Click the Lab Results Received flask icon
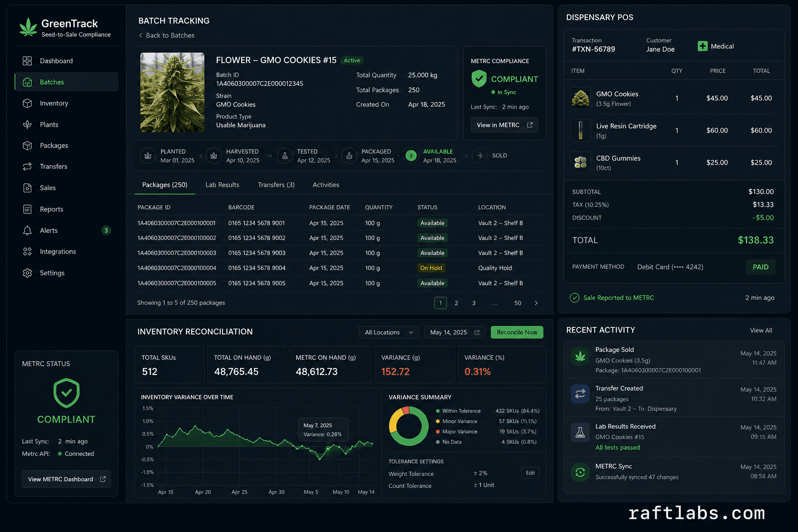The width and height of the screenshot is (798, 532). [580, 432]
